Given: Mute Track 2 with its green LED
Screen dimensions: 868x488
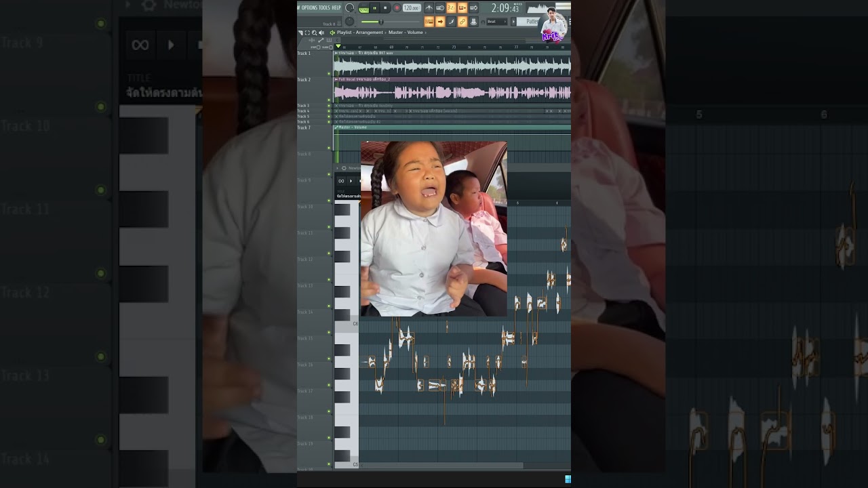Looking at the screenshot, I should [329, 100].
